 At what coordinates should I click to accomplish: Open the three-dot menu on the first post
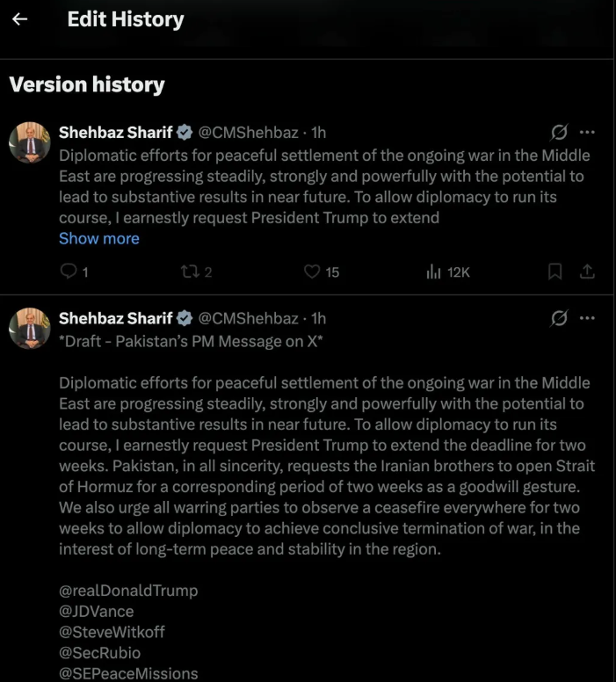(587, 132)
